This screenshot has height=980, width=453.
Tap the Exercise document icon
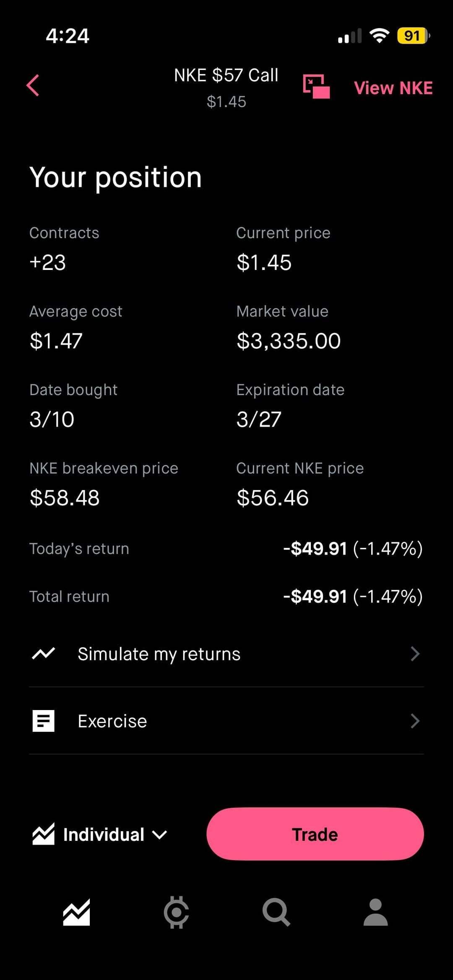pyautogui.click(x=44, y=721)
